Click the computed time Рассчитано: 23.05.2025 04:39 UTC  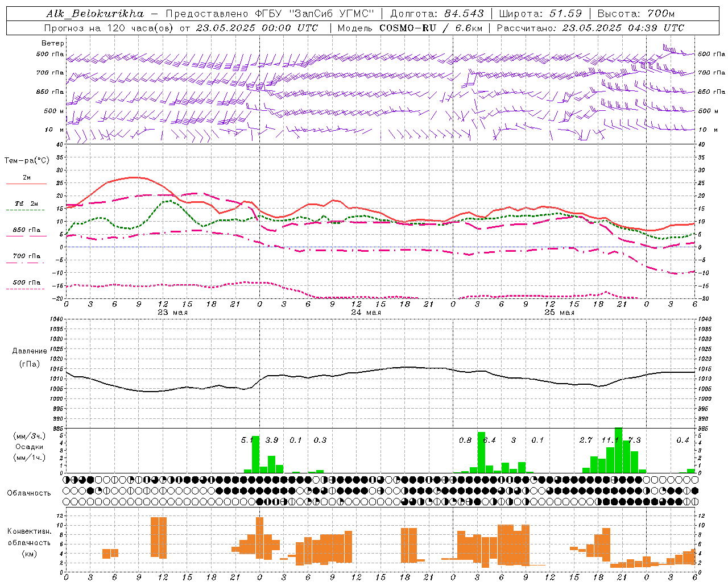[x=590, y=28]
